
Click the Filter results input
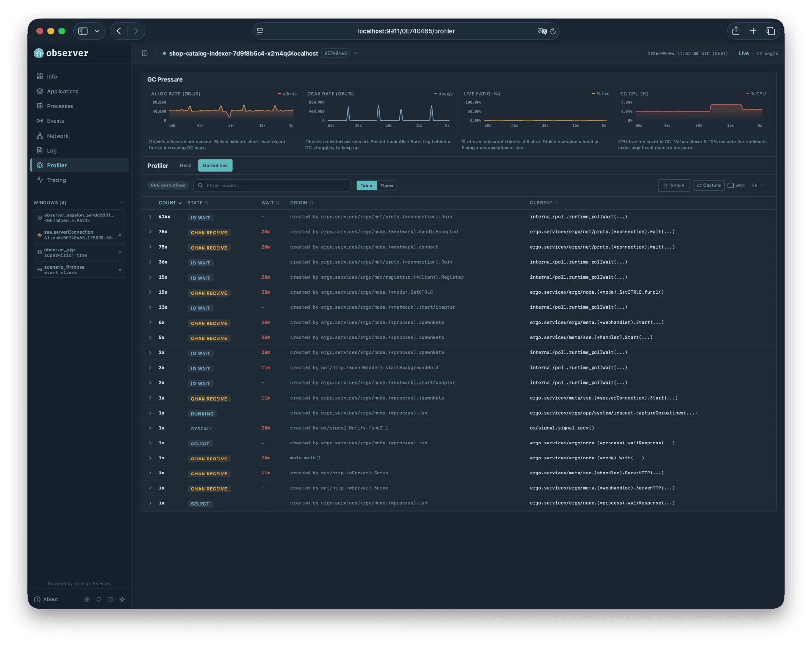(272, 186)
